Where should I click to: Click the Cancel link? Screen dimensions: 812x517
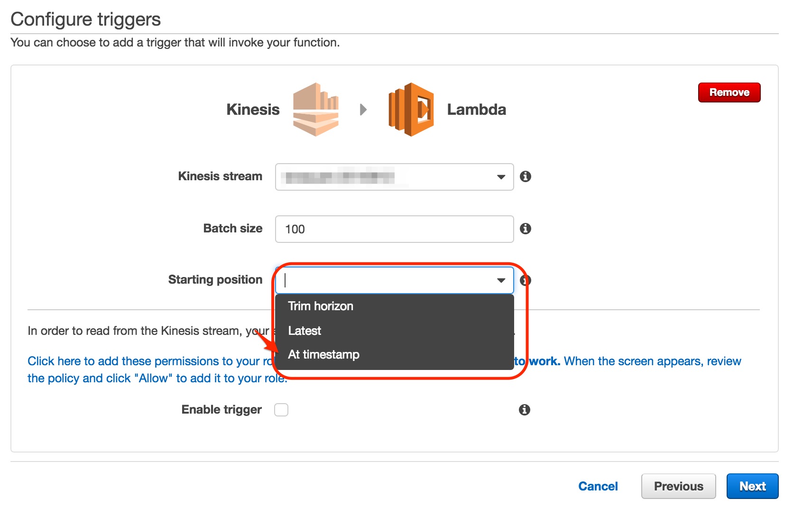click(598, 486)
